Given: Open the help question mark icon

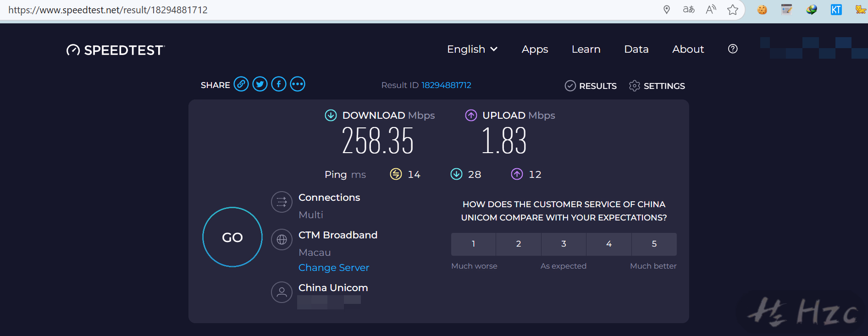Looking at the screenshot, I should click(733, 49).
